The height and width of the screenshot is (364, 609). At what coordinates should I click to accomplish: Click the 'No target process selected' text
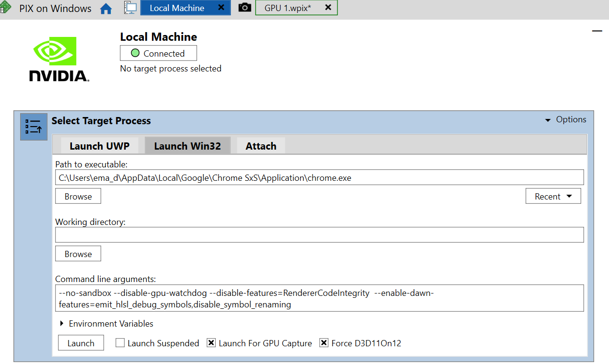point(171,69)
